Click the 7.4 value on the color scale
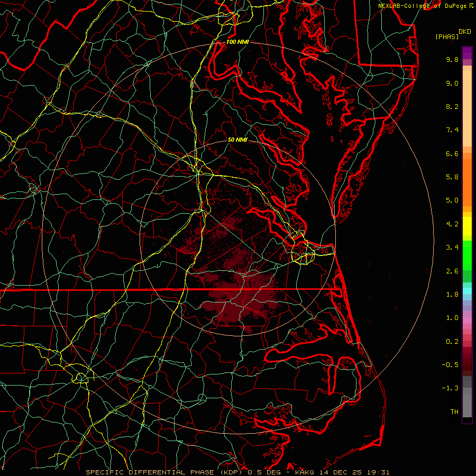The height and width of the screenshot is (476, 476). pyautogui.click(x=452, y=130)
